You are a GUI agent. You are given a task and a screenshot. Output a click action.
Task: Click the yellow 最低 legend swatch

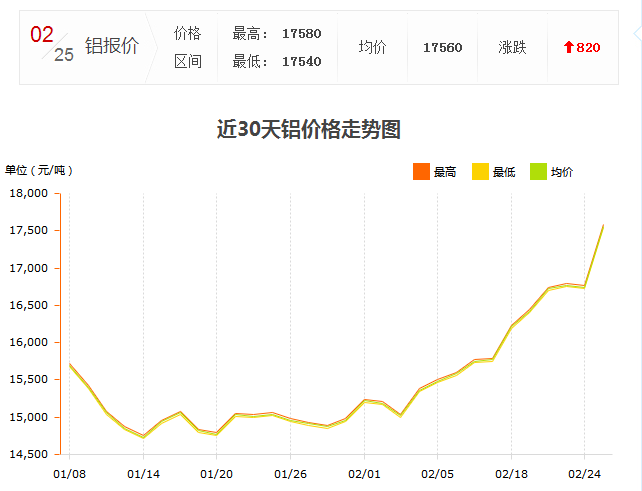[479, 172]
